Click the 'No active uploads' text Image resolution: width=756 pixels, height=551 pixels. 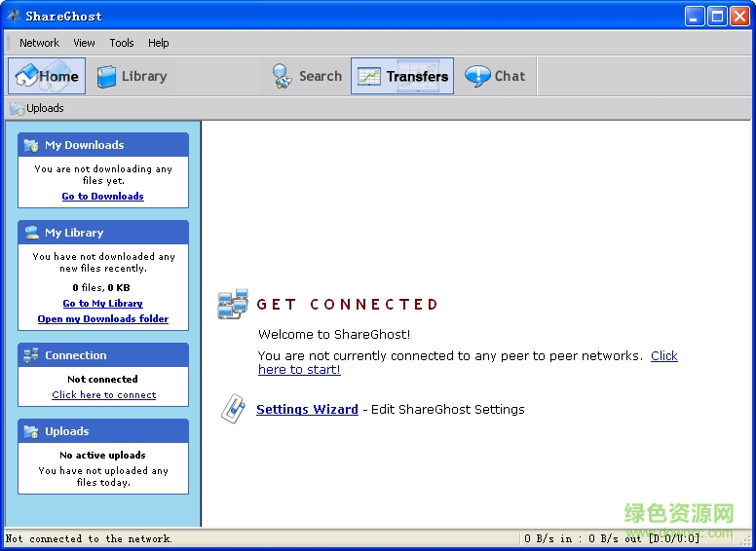[x=102, y=456]
